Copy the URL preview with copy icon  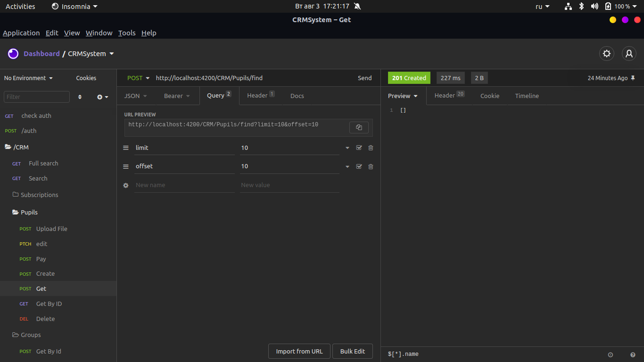tap(359, 127)
